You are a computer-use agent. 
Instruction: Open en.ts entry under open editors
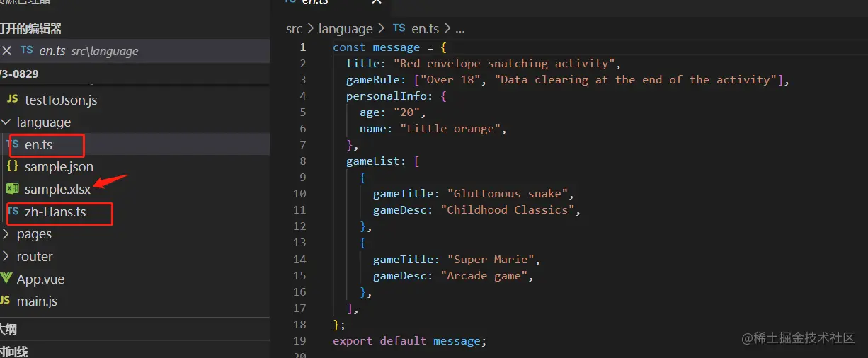(135, 50)
